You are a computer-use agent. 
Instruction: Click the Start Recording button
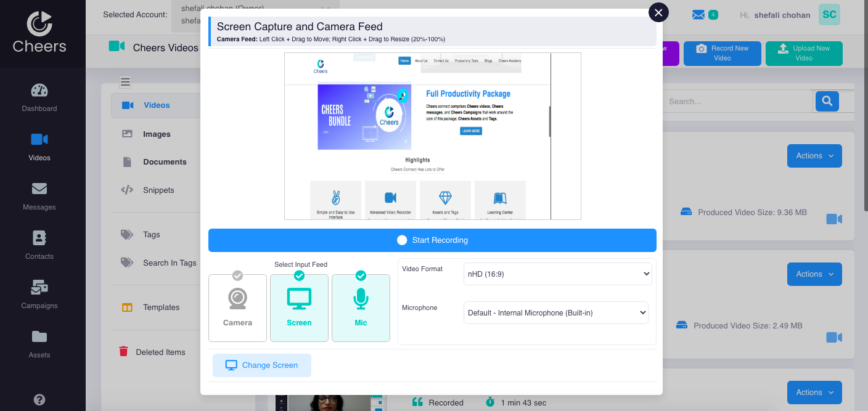tap(432, 240)
